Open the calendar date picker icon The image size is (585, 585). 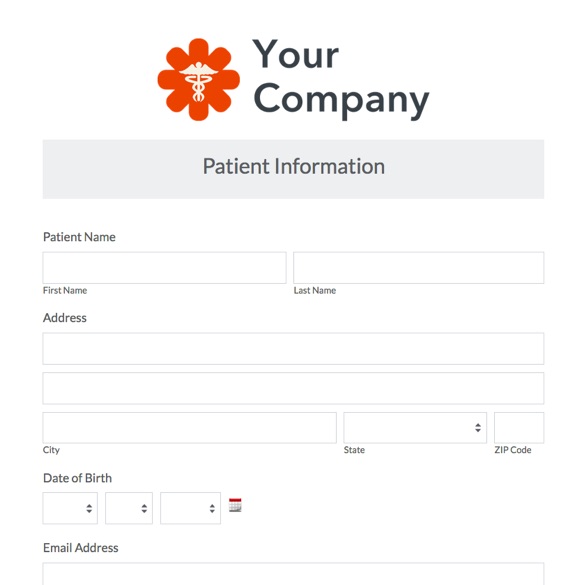[235, 505]
